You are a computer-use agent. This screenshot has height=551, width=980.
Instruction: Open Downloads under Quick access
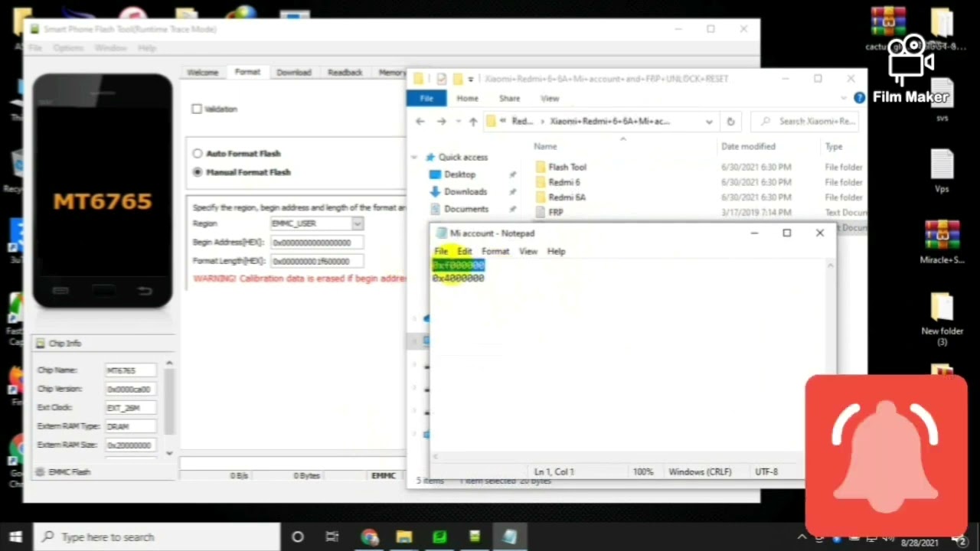465,191
